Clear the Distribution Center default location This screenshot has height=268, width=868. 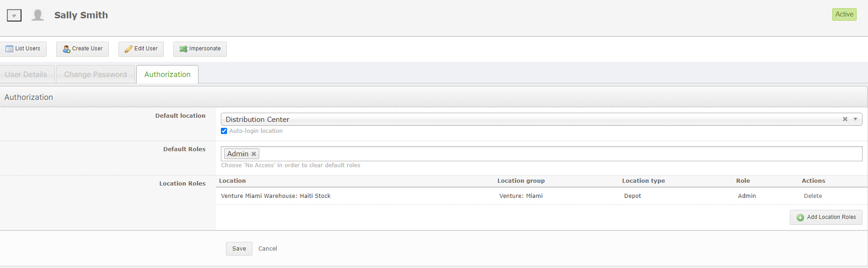pyautogui.click(x=845, y=119)
